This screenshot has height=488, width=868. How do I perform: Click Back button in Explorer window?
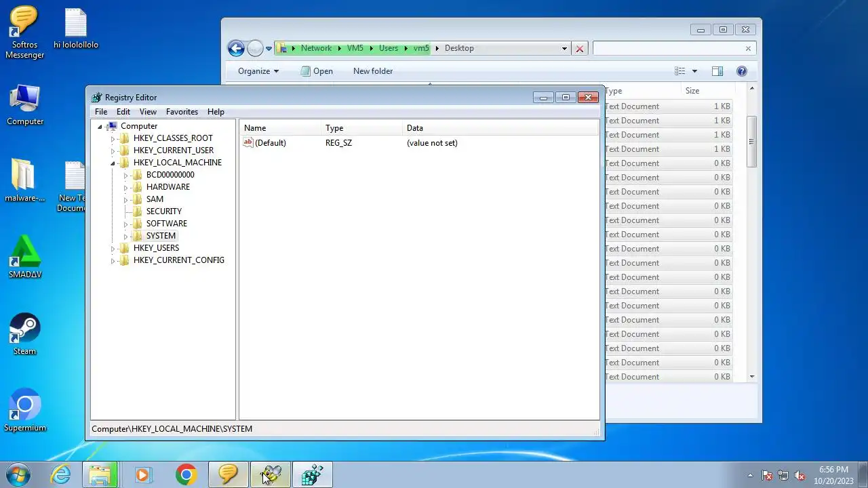236,48
